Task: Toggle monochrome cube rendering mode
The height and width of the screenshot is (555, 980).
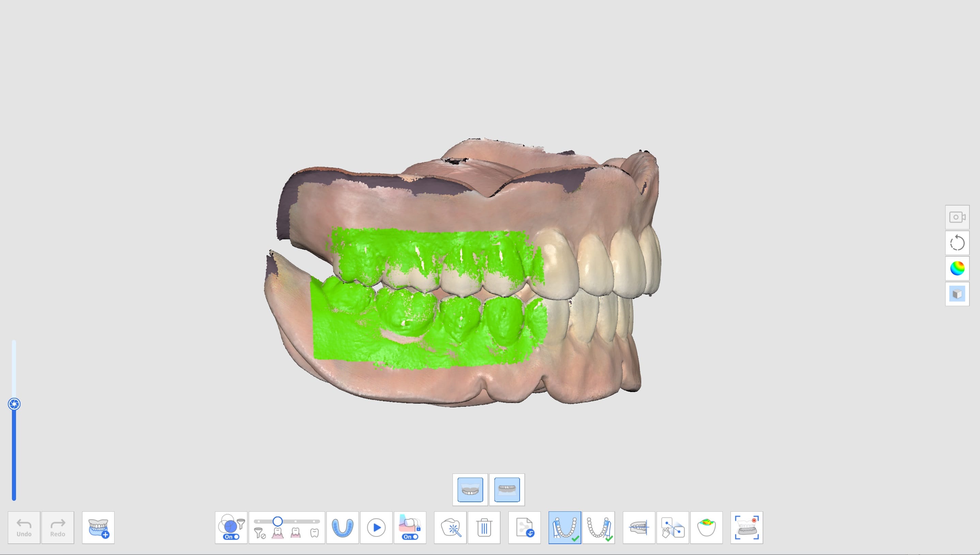Action: [958, 294]
